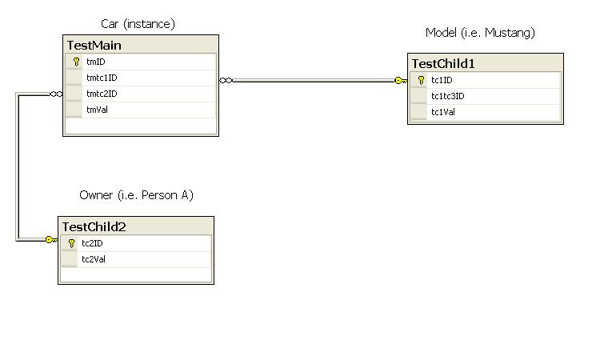Choose the tc1Val column row
Screen dimensions: 616x364
tap(442, 112)
